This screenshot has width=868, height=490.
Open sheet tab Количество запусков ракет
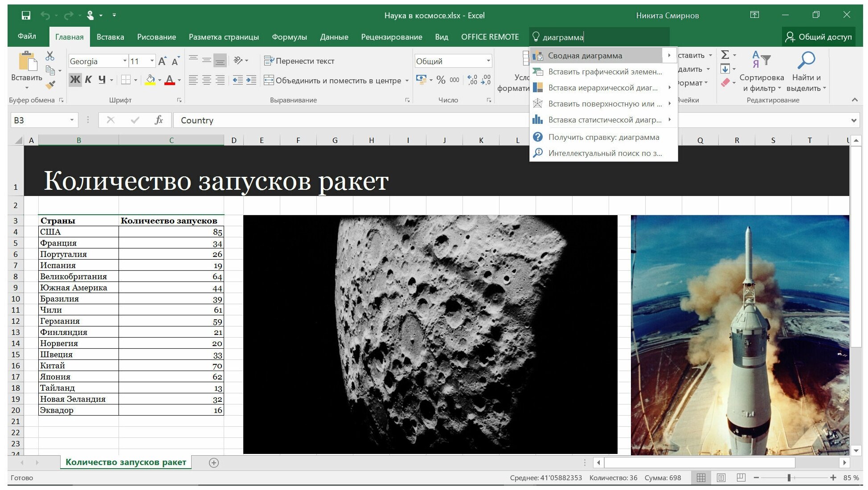click(x=126, y=462)
